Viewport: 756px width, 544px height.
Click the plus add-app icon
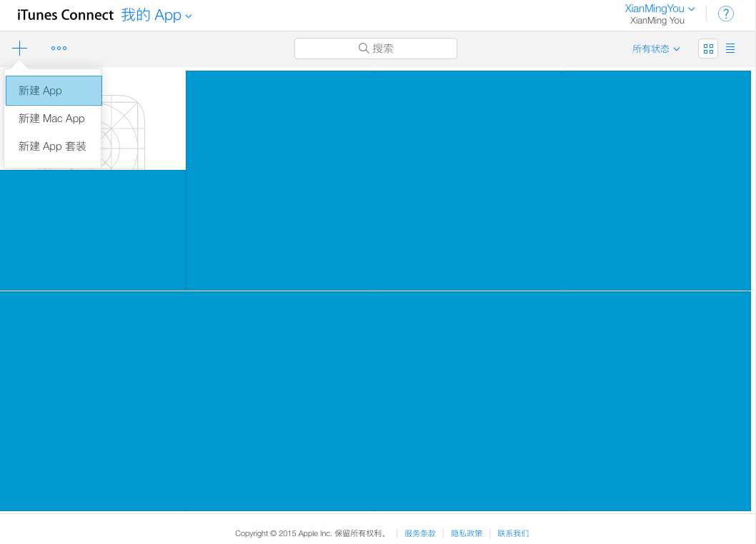tap(19, 48)
